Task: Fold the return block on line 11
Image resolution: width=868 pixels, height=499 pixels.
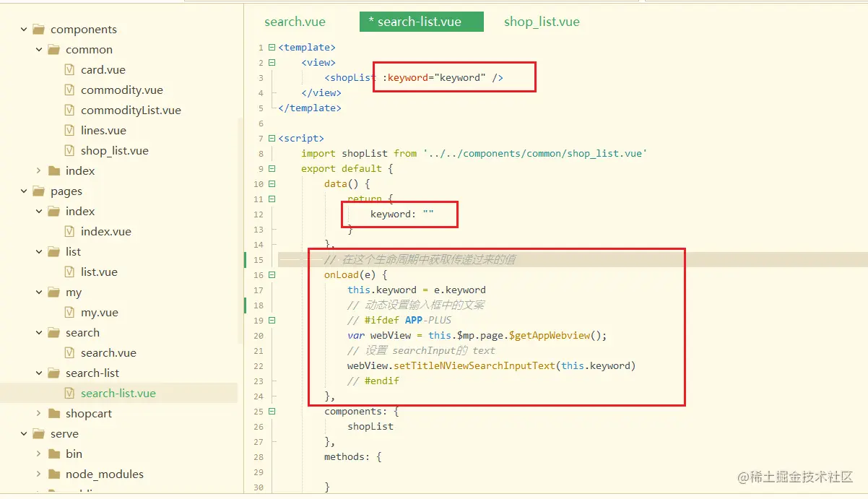Action: (x=272, y=199)
